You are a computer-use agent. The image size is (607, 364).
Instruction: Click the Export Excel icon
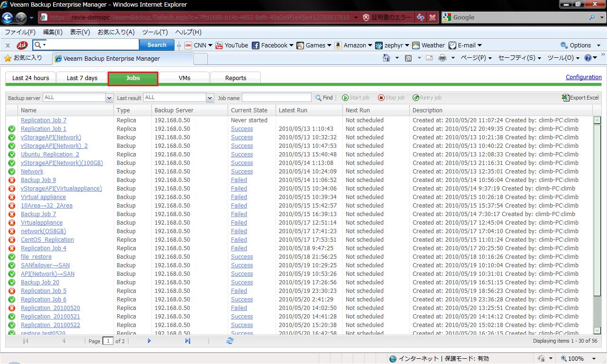tap(565, 98)
